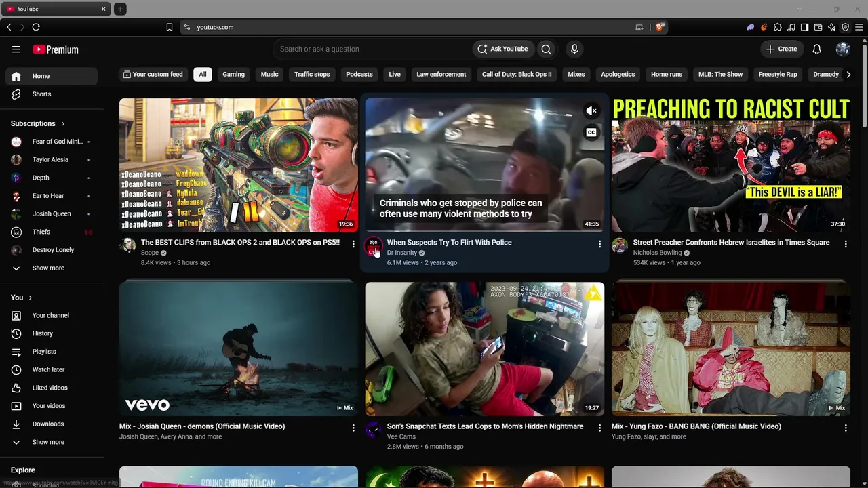This screenshot has width=868, height=488.
Task: Open options menu for Black Ops clips video
Action: pyautogui.click(x=353, y=243)
